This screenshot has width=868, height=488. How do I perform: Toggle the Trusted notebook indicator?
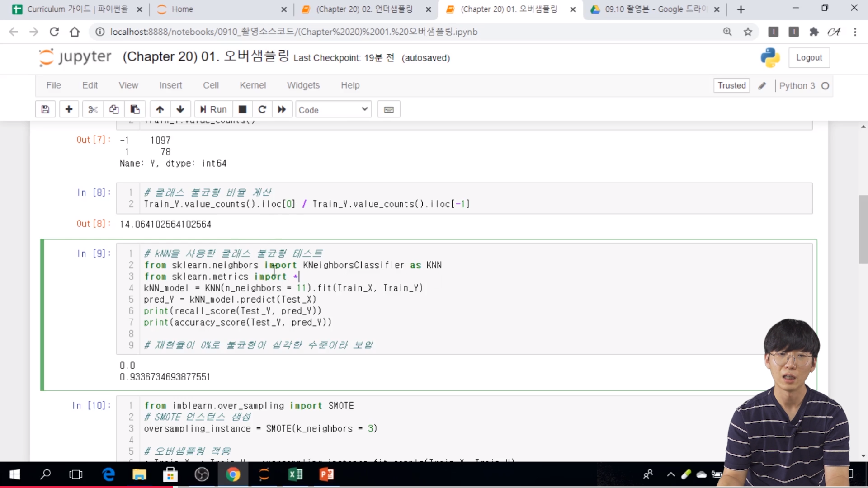pos(731,85)
